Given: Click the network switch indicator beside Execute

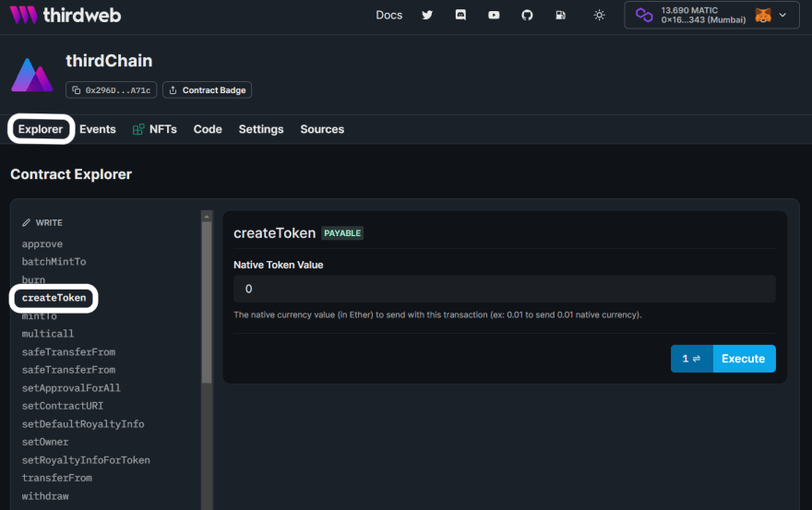Looking at the screenshot, I should click(691, 359).
